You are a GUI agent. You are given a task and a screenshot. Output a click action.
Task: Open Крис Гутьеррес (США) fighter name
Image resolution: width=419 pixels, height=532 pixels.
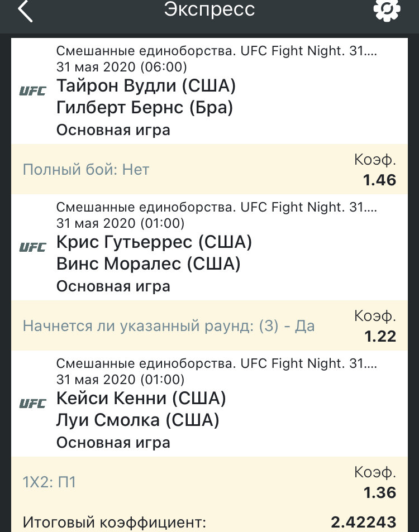[x=154, y=242]
